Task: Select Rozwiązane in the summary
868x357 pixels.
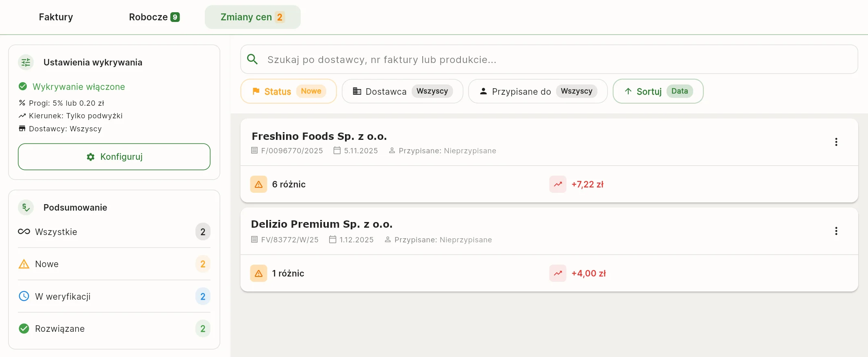Action: (114, 329)
